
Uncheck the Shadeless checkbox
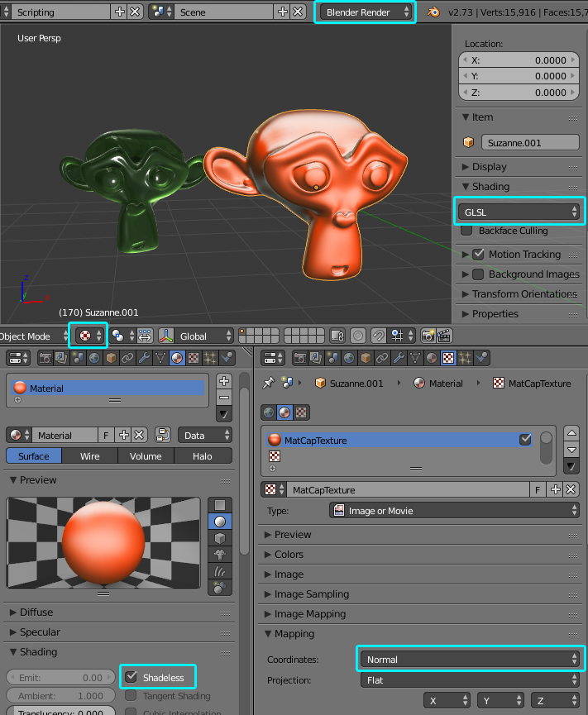(131, 677)
